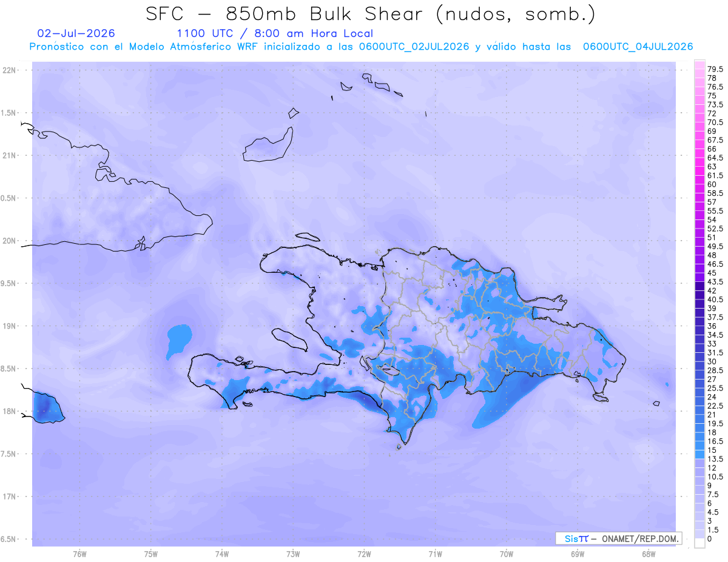Click the valid-until time '0600UTC_04JUL2026'

pyautogui.click(x=638, y=47)
